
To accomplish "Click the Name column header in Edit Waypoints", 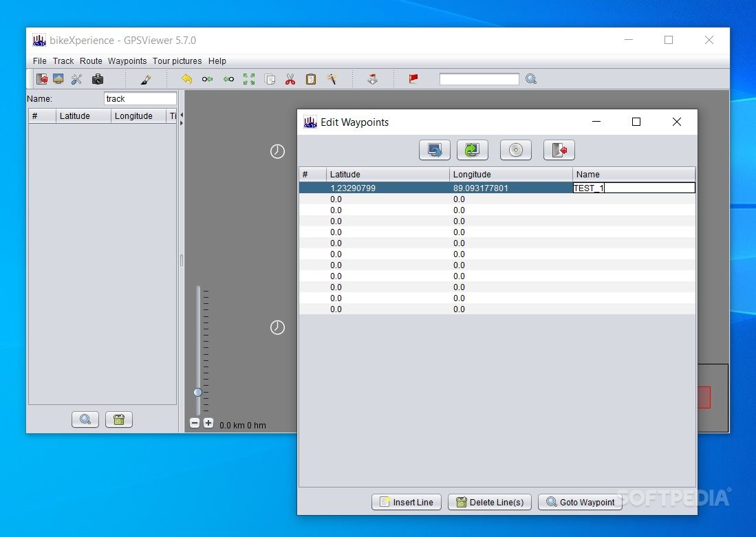I will tap(634, 174).
